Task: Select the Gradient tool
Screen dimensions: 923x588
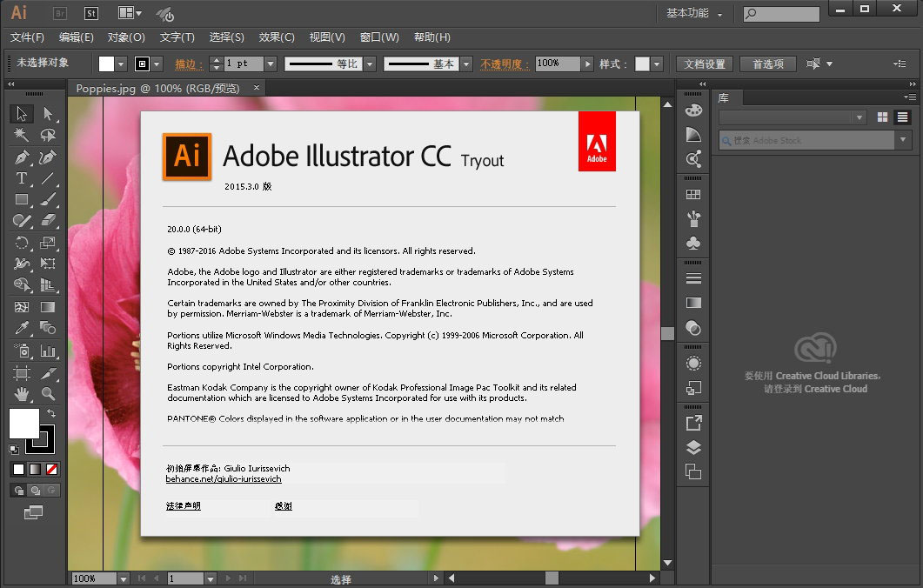Action: point(48,307)
